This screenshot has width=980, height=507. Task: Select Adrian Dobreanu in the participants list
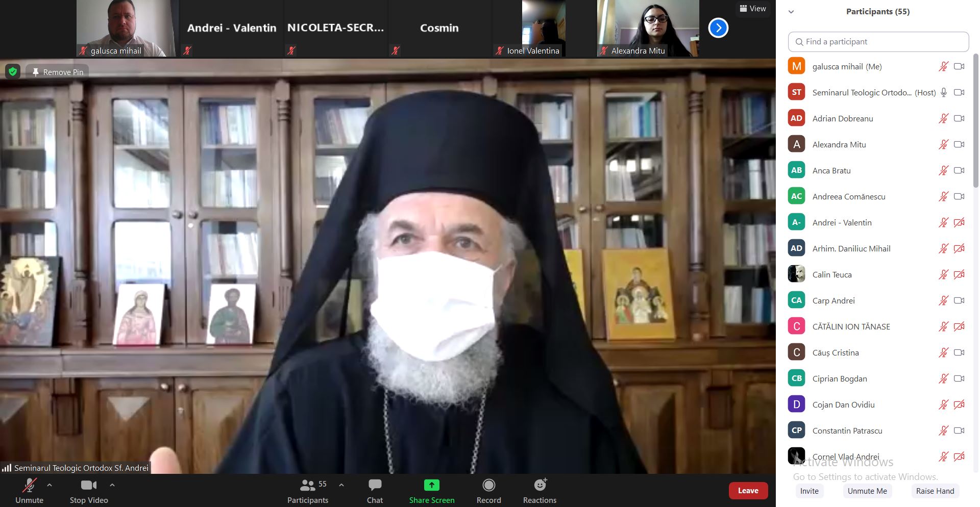(843, 118)
